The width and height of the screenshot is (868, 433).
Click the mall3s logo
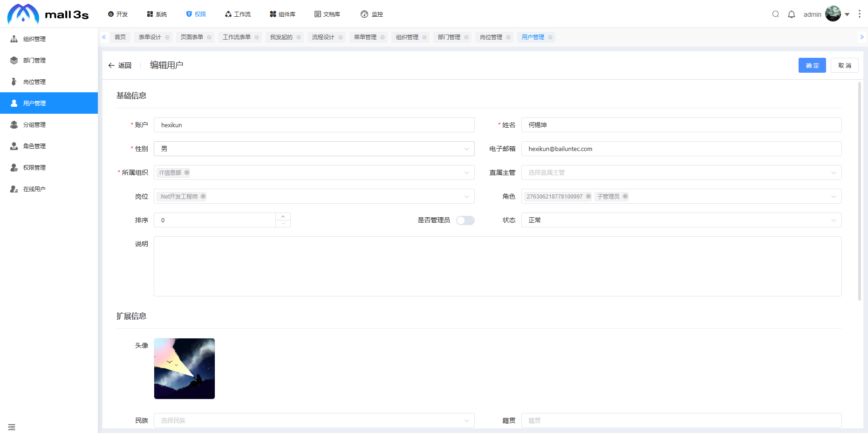click(48, 14)
